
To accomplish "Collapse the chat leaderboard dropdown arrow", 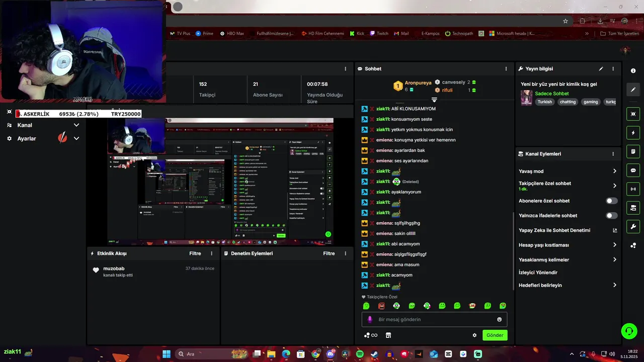I will [434, 100].
